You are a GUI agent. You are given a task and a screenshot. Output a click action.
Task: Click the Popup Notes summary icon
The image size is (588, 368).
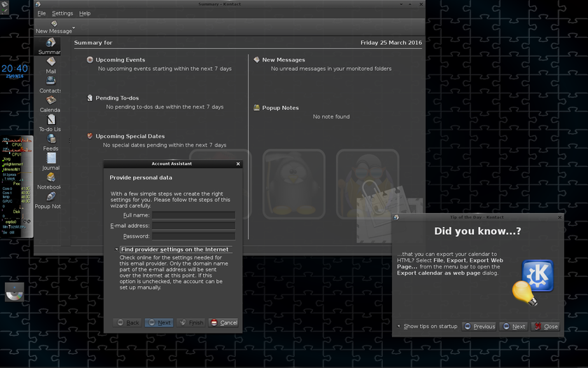(x=256, y=107)
